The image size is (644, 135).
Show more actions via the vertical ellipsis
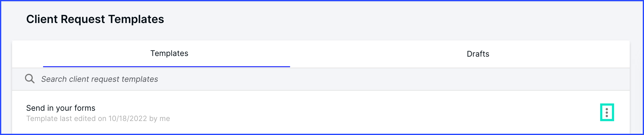click(x=607, y=112)
